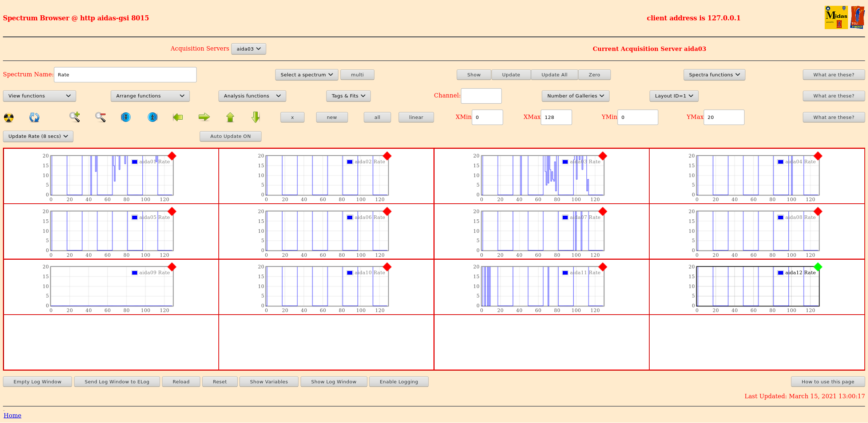The width and height of the screenshot is (868, 423).
Task: Click the green up arrow icon
Action: coord(230,117)
